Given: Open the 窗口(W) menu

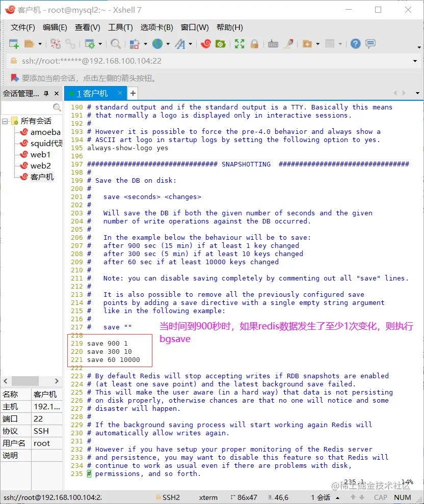Looking at the screenshot, I should (195, 27).
